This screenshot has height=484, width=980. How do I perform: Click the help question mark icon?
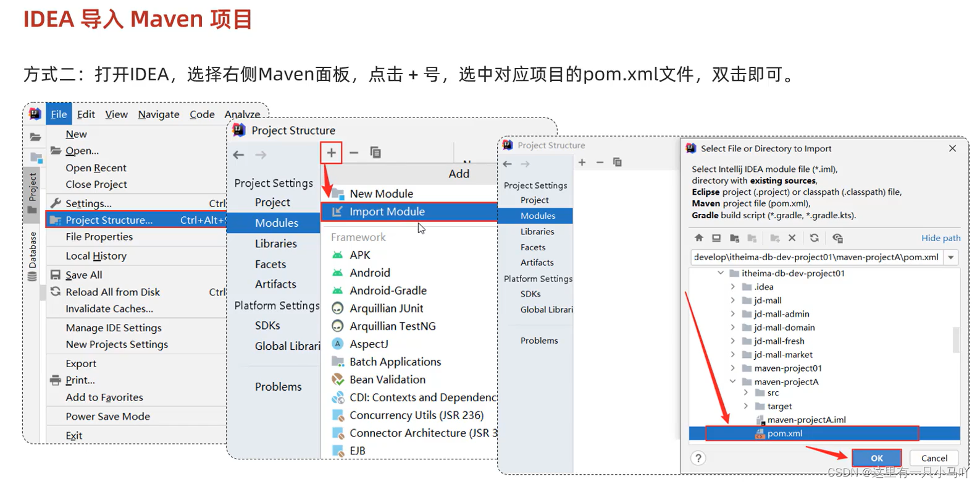[x=698, y=458]
